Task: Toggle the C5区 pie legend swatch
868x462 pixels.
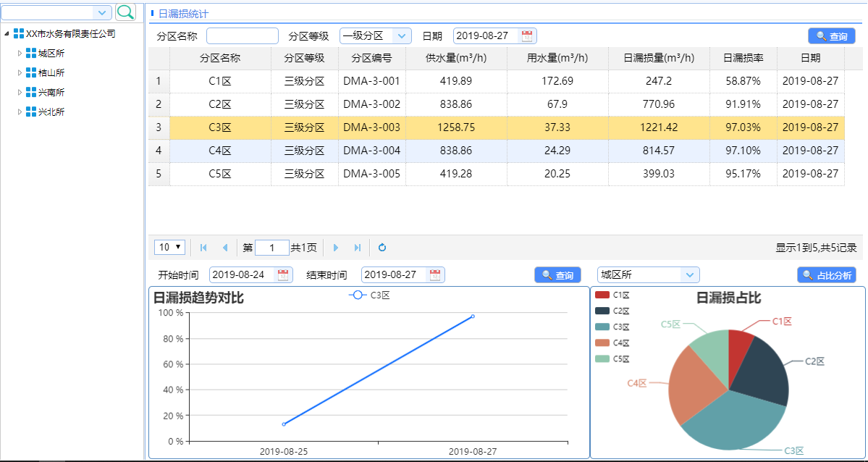Action: point(602,358)
